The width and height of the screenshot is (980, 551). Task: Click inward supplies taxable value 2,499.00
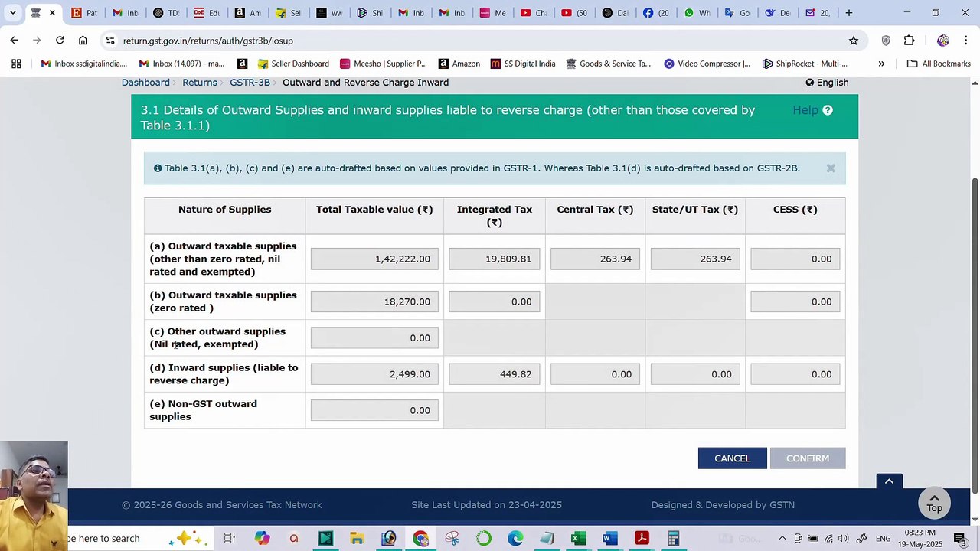pos(374,374)
